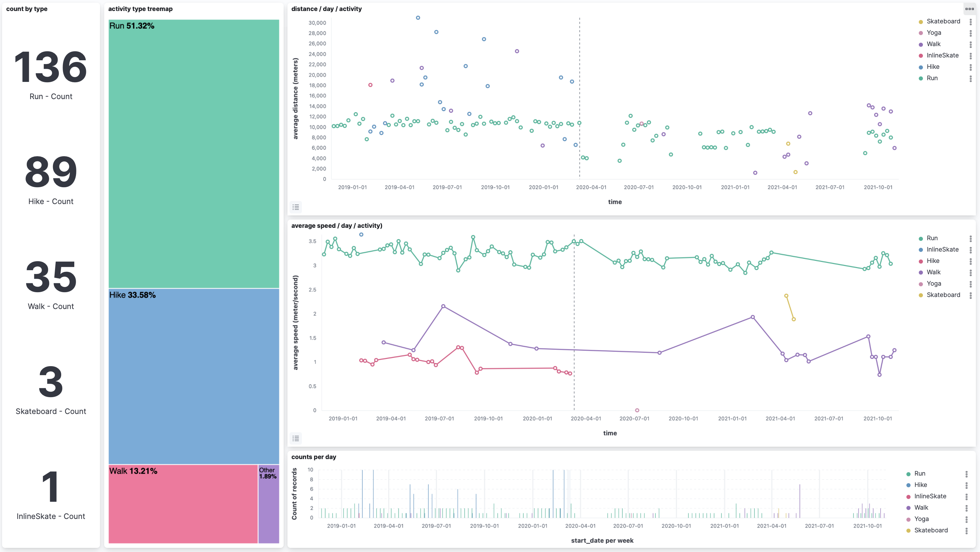
Task: Click the 'Count of records' axis label
Action: [x=294, y=494]
